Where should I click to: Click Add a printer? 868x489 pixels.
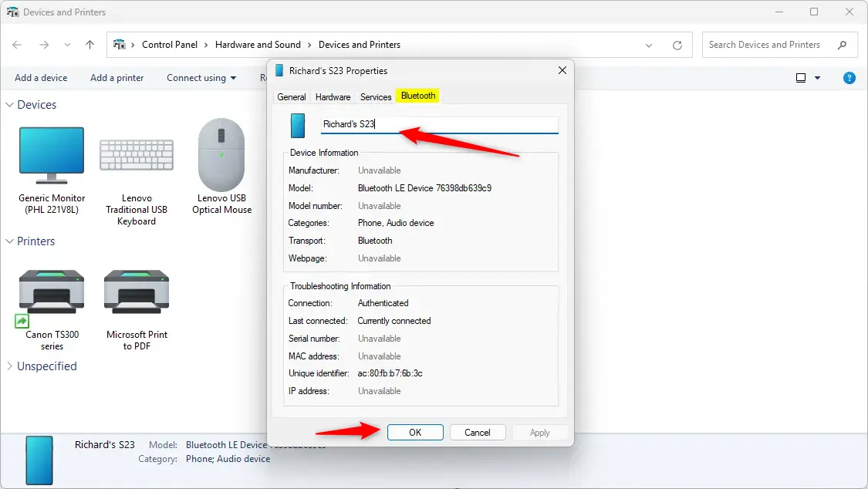(x=117, y=78)
